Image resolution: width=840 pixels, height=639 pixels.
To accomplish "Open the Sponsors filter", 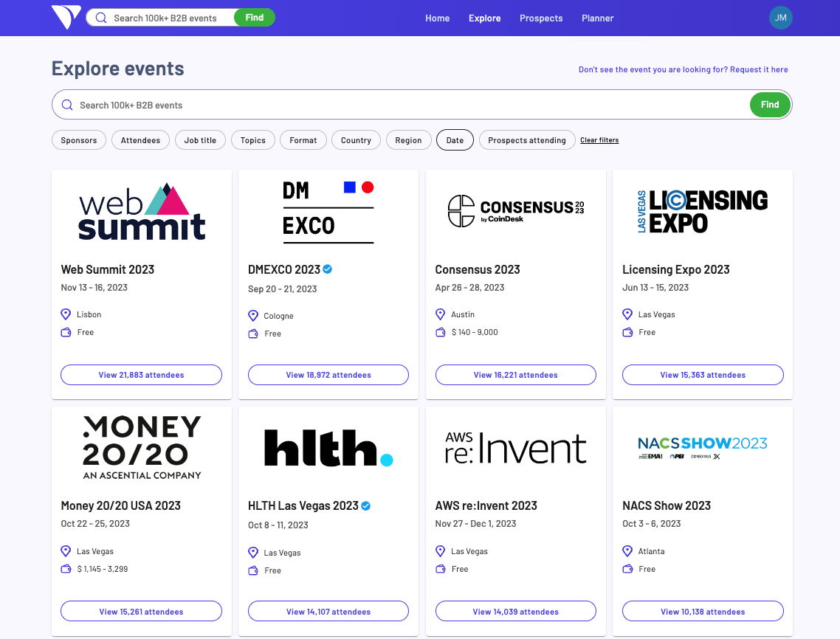I will click(78, 139).
